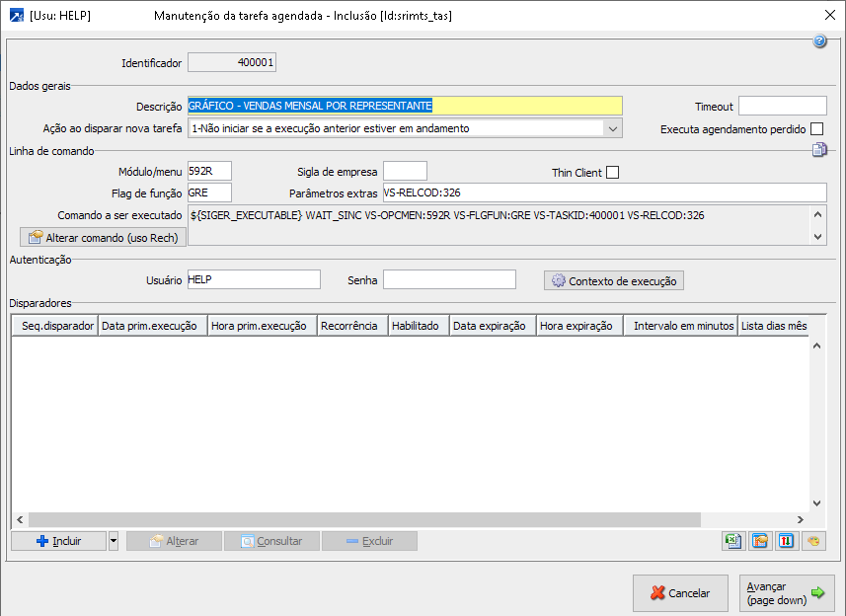
Task: Click the Incluir trigger button
Action: tap(58, 541)
